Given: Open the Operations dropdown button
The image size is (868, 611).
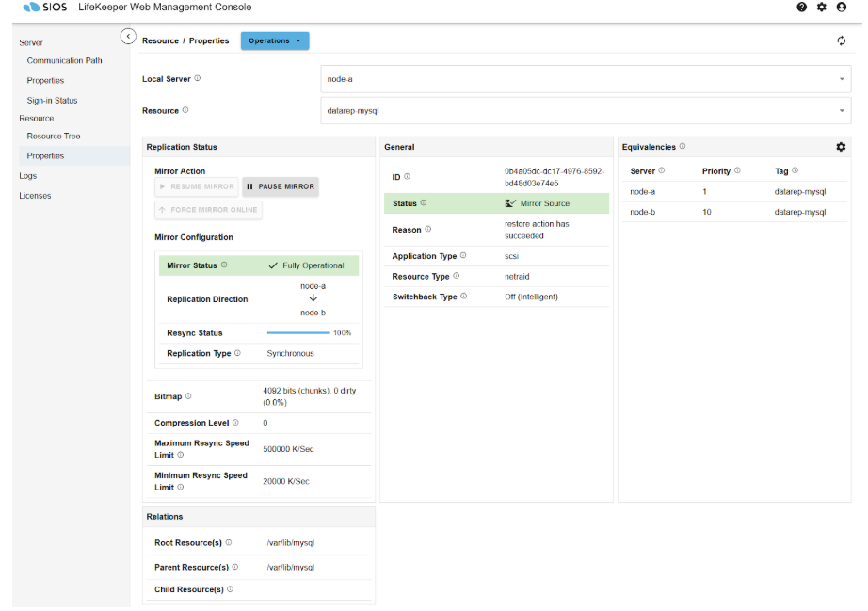Looking at the screenshot, I should 275,41.
